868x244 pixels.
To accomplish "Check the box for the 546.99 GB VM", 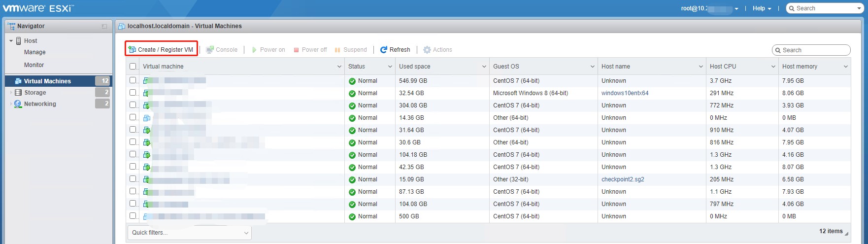I will point(133,80).
